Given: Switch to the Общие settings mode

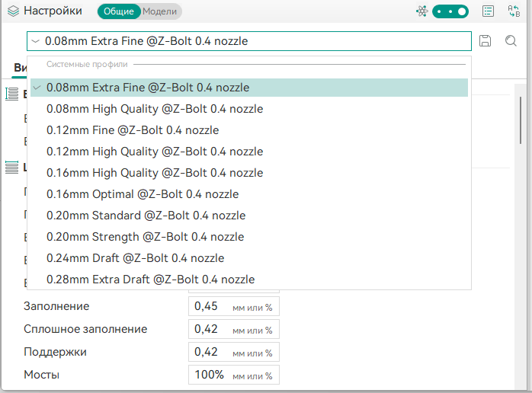Looking at the screenshot, I should tap(119, 11).
